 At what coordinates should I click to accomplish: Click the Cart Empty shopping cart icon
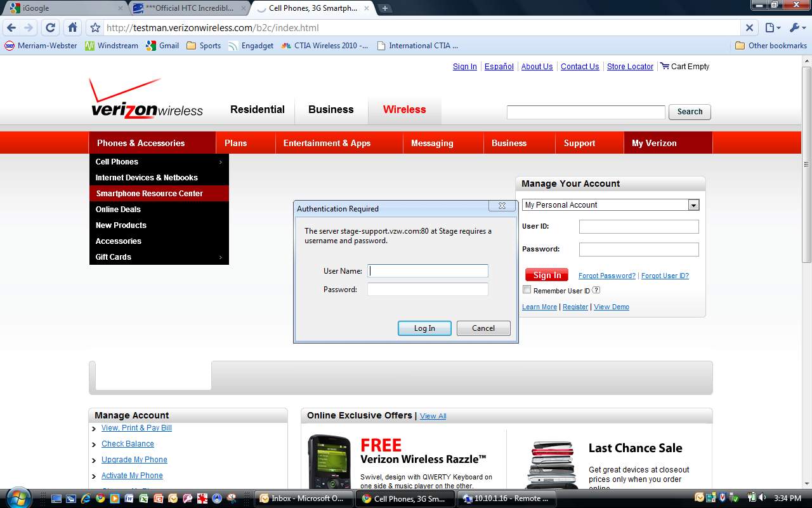[665, 66]
